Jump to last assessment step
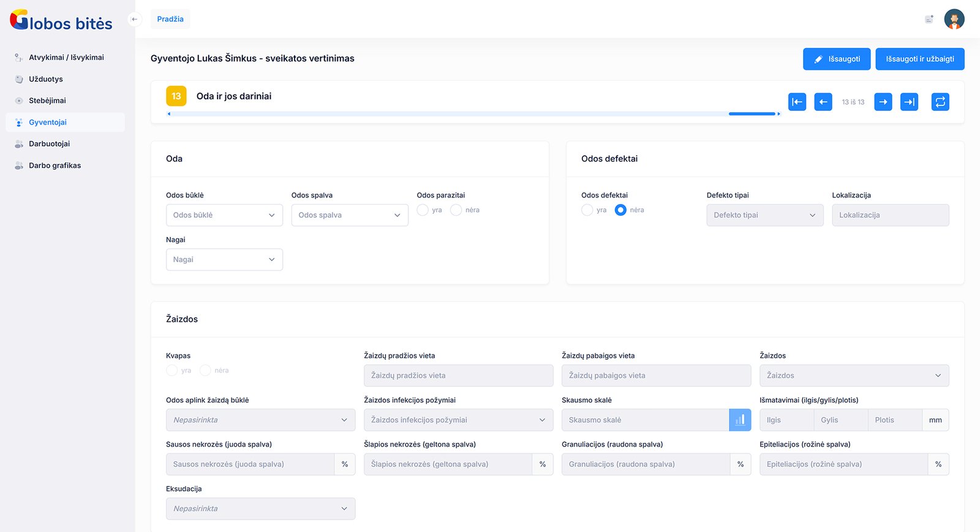Viewport: 980px width, 532px height. 910,102
